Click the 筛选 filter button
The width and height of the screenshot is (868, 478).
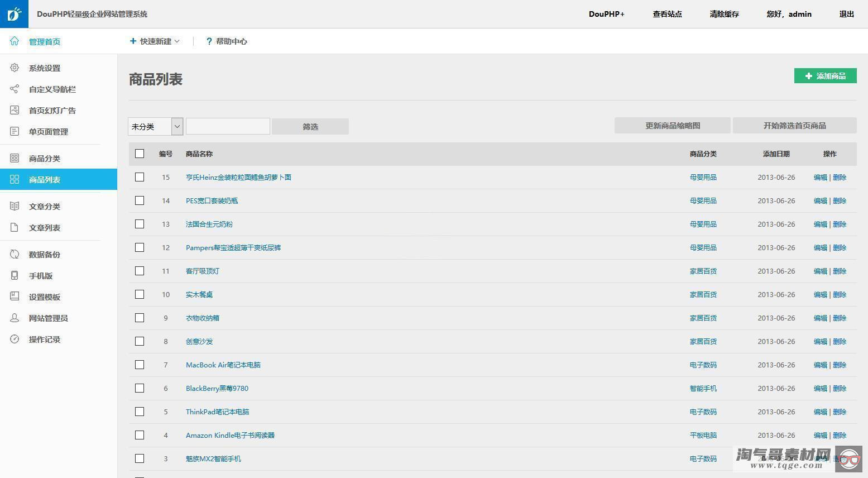coord(310,126)
